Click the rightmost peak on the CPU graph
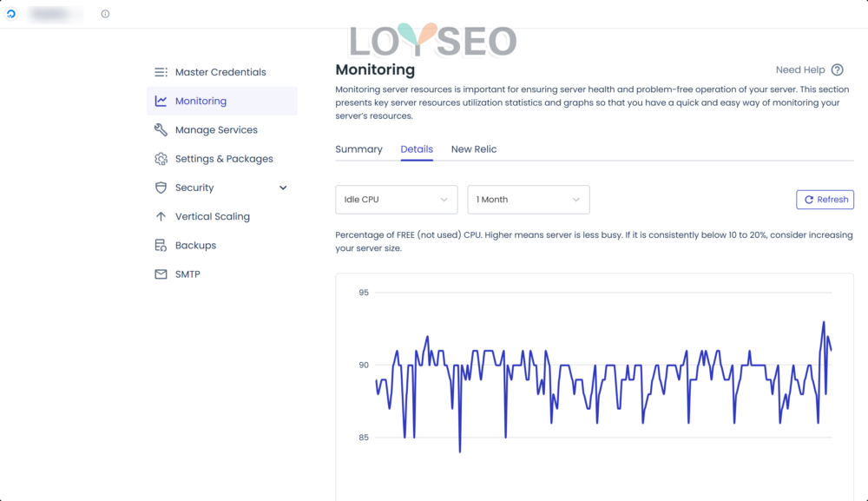The image size is (868, 501). (x=823, y=323)
